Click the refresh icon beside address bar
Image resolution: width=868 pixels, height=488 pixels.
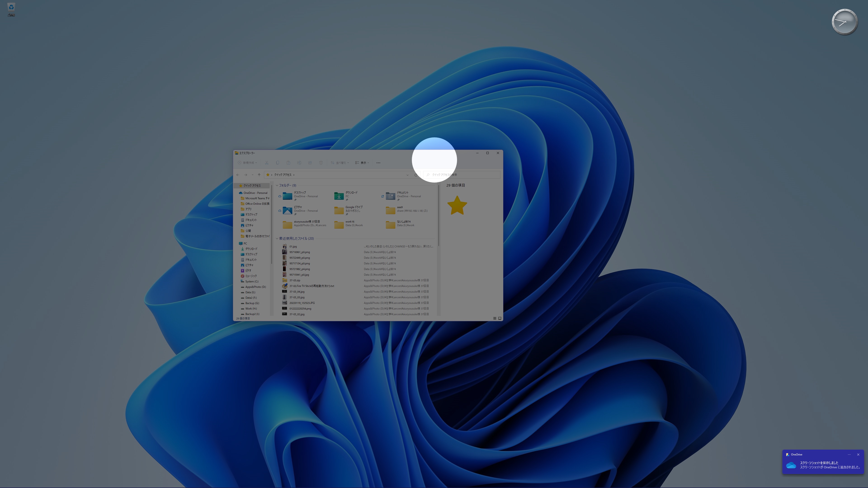point(416,175)
